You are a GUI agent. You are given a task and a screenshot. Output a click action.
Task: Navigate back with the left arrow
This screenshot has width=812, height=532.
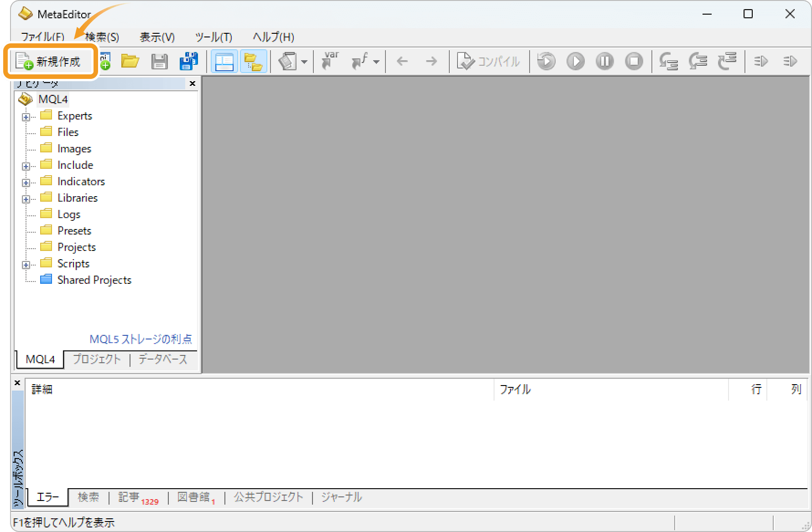[x=402, y=61]
